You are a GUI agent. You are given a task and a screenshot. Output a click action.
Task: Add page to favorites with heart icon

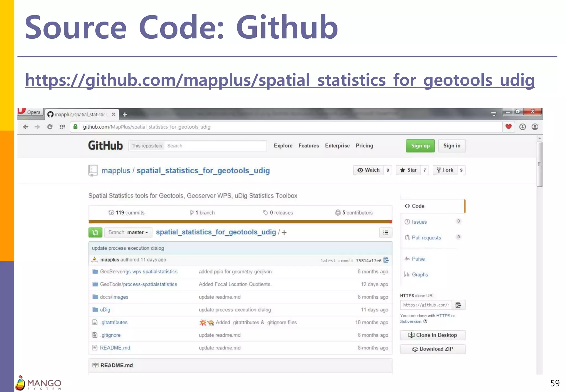click(509, 127)
